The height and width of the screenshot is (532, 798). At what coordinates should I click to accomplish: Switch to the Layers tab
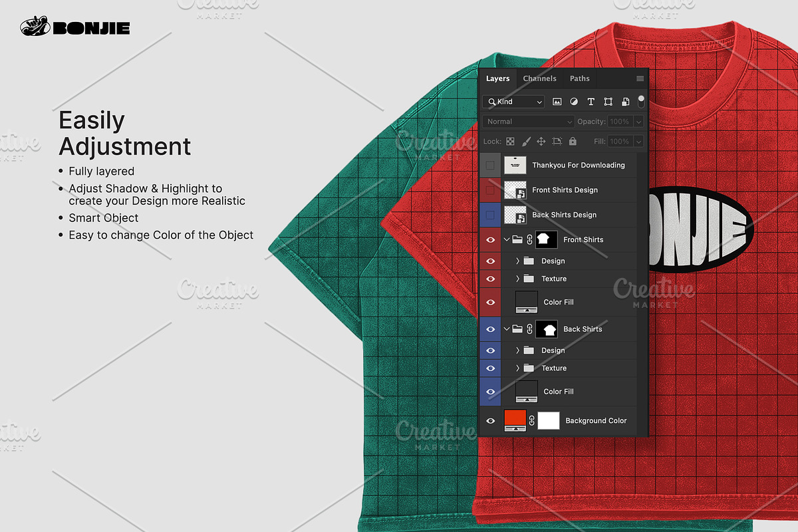point(497,78)
